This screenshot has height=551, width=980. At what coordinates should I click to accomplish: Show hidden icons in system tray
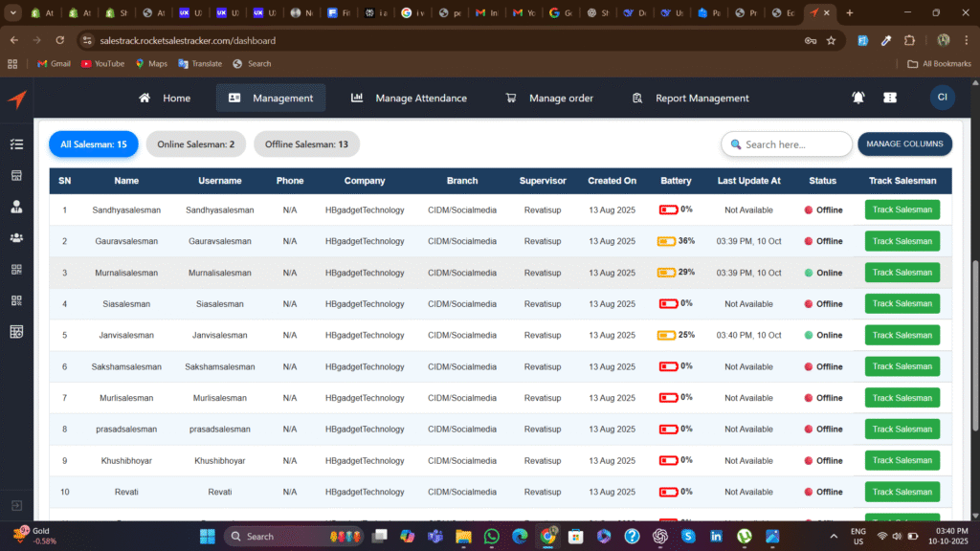(833, 537)
